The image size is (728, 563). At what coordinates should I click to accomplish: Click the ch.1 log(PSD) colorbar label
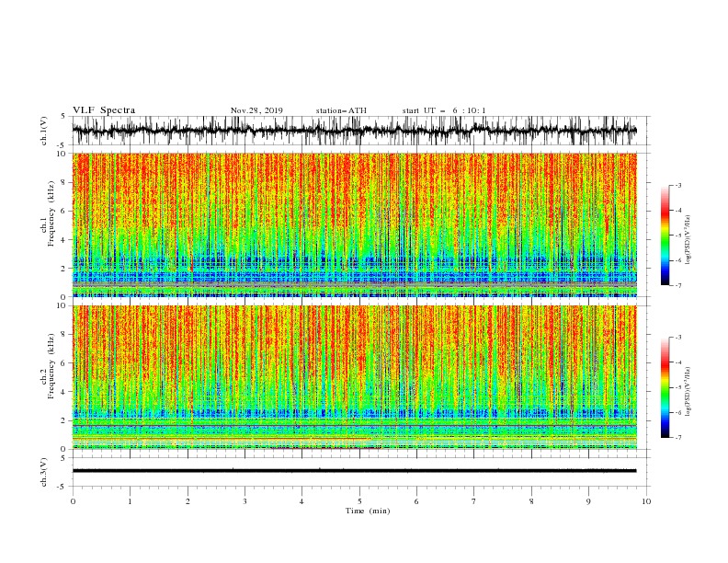688,240
